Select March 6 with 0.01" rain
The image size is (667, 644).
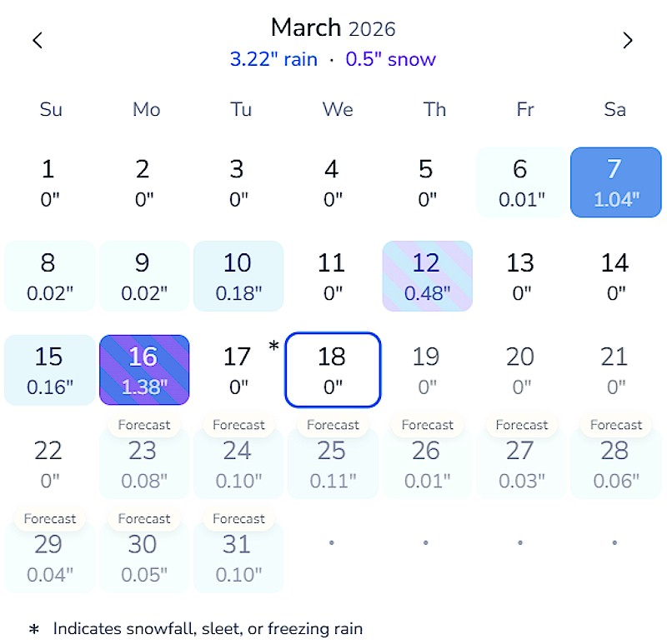tap(521, 182)
